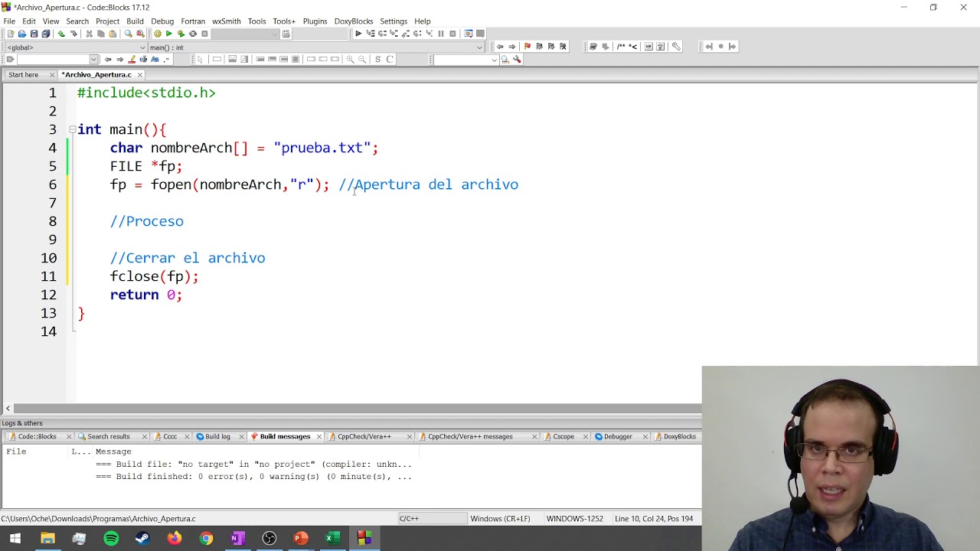Screen dimensions: 980x551
Task: Clear all bookmarks flag icon
Action: click(x=563, y=46)
